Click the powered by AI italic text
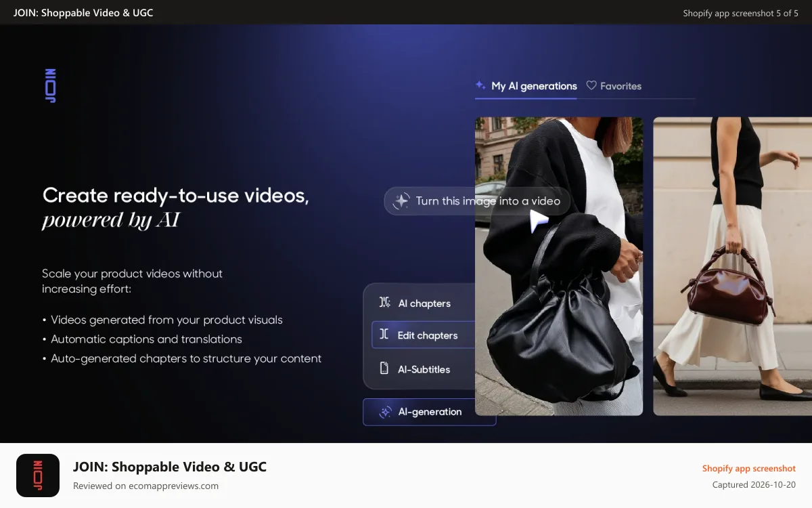 click(x=110, y=220)
